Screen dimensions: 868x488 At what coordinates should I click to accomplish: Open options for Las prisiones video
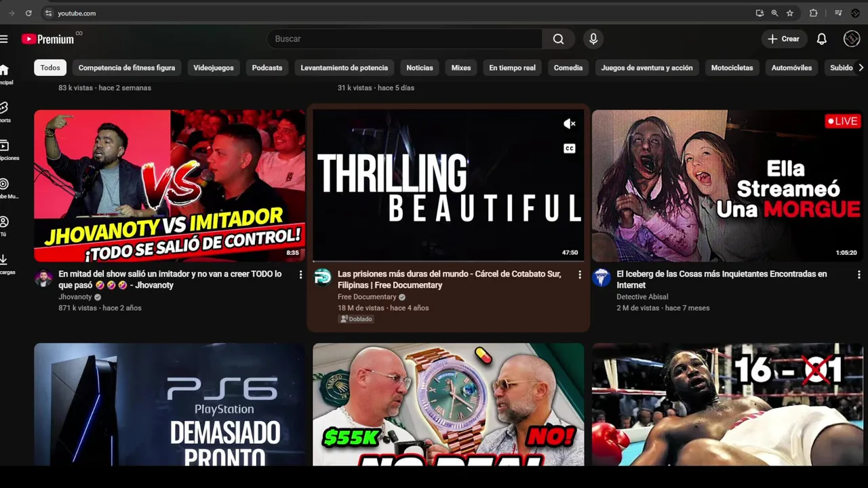click(x=579, y=274)
